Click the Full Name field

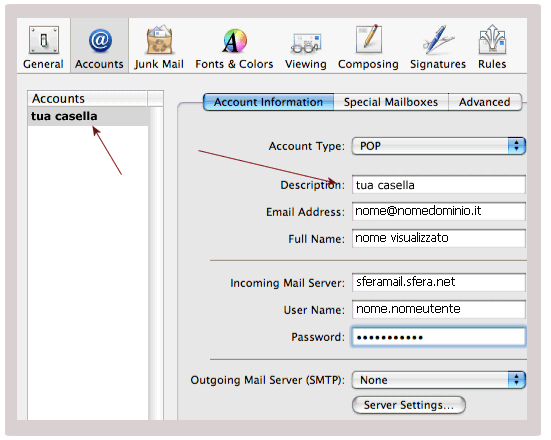coord(439,238)
